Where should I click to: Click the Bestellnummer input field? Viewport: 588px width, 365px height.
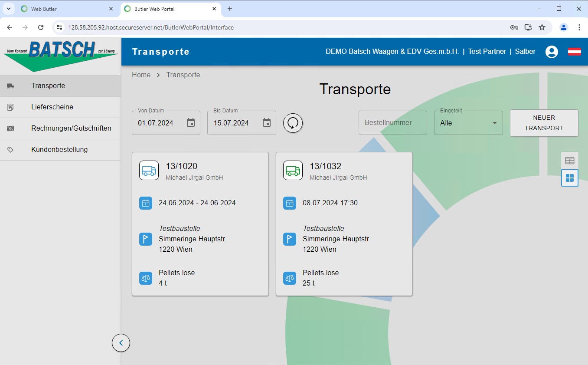[393, 123]
